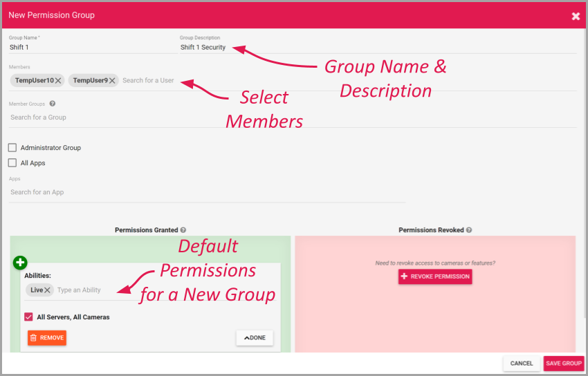
Task: Close the New Permission Group dialog
Action: click(x=576, y=16)
